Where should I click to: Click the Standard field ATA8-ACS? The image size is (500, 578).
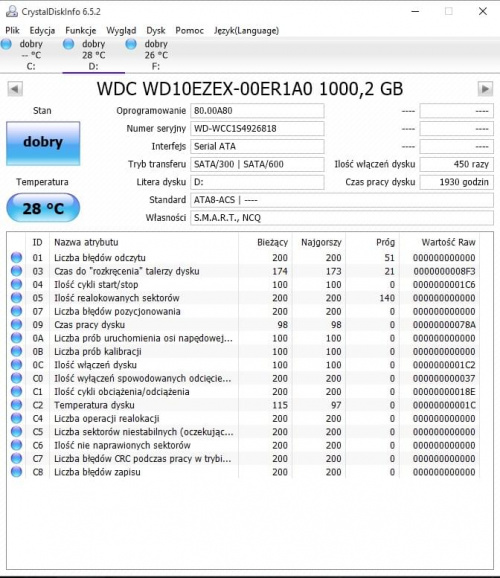[342, 200]
